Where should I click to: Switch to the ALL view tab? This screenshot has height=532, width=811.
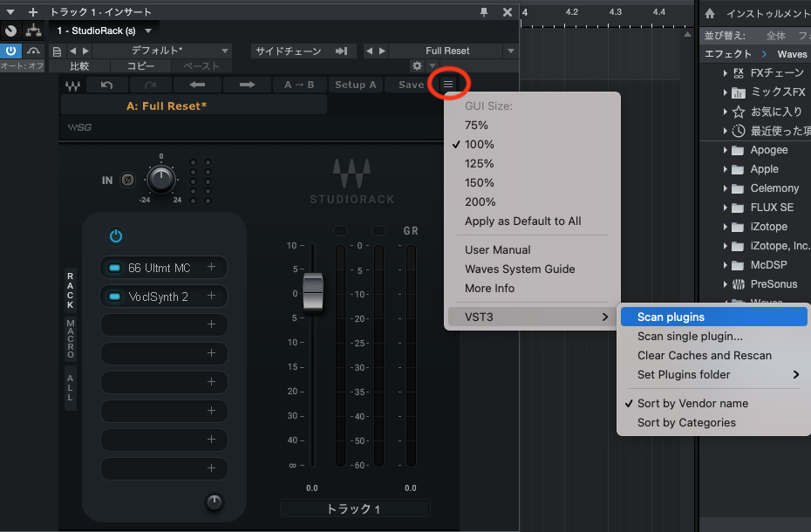[71, 388]
